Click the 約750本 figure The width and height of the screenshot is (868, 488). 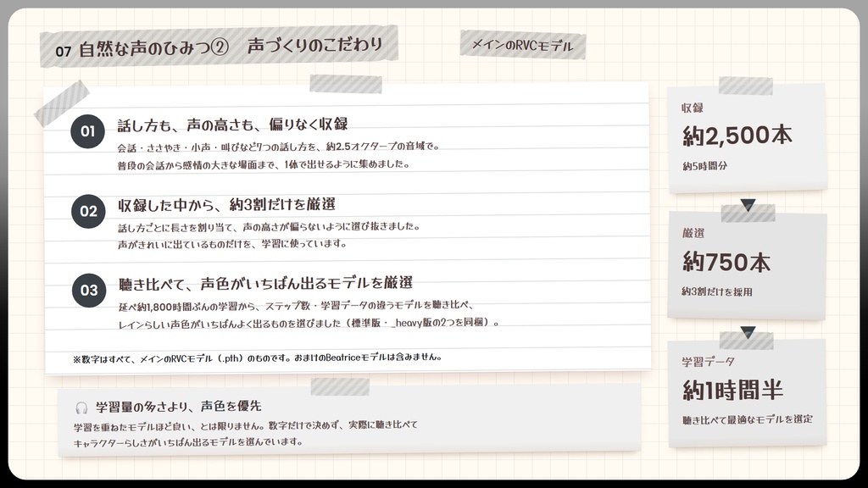pos(726,263)
